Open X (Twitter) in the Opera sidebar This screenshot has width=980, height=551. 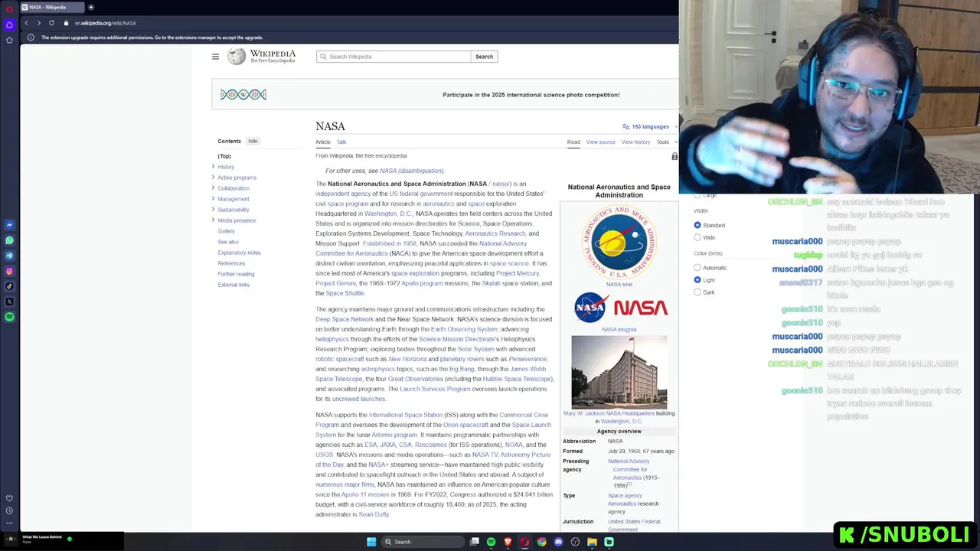(9, 302)
